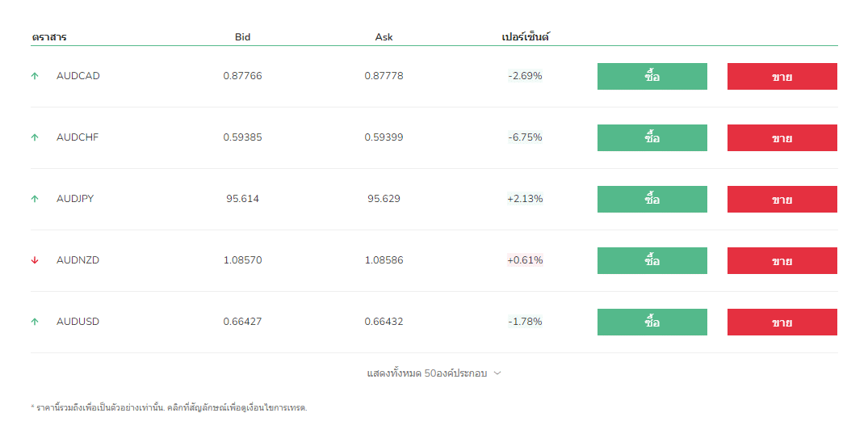Click the up arrow icon next to AUDUSD
Image resolution: width=868 pixels, height=430 pixels.
[x=35, y=322]
